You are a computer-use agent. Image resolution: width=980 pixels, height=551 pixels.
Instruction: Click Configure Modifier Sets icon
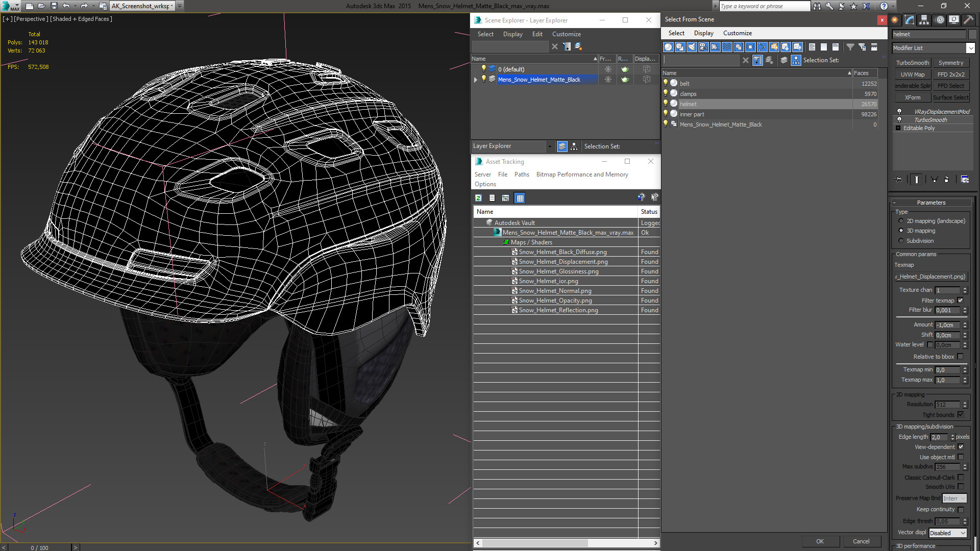965,180
